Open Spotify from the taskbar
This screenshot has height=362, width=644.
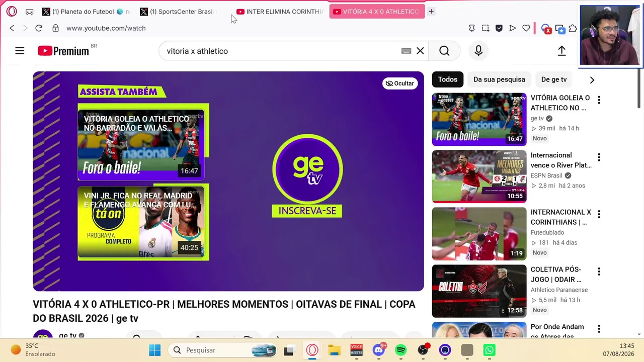coord(401,350)
